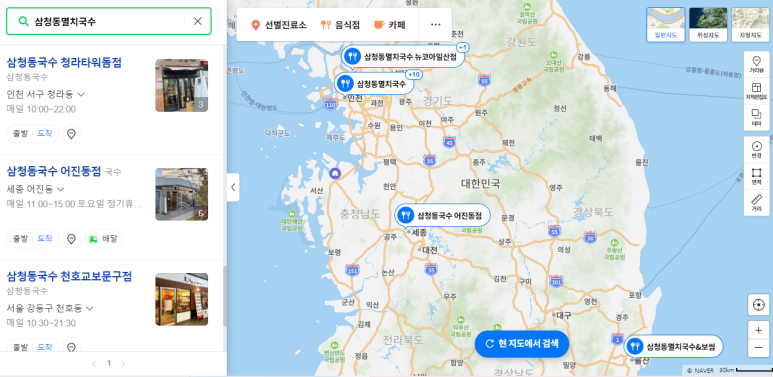Click current location target button

758,305
